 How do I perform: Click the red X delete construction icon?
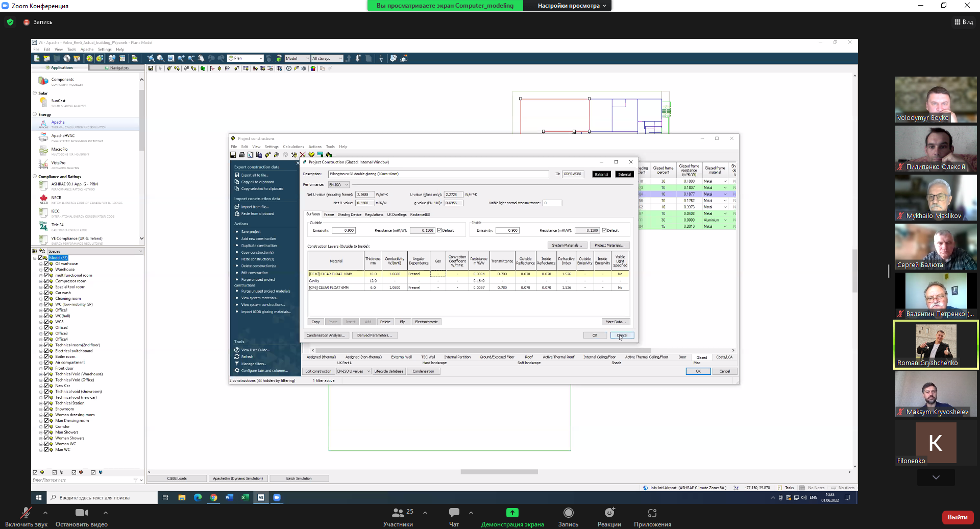point(303,155)
